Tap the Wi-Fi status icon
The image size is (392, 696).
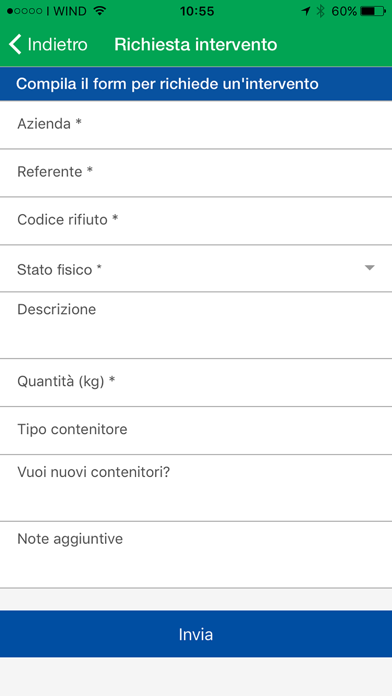pos(100,11)
